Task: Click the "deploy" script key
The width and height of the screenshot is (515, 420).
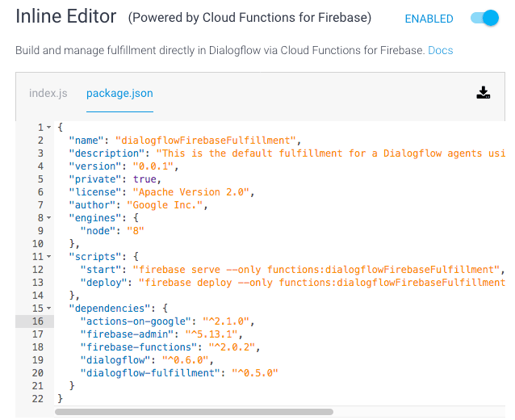Action: pyautogui.click(x=104, y=283)
